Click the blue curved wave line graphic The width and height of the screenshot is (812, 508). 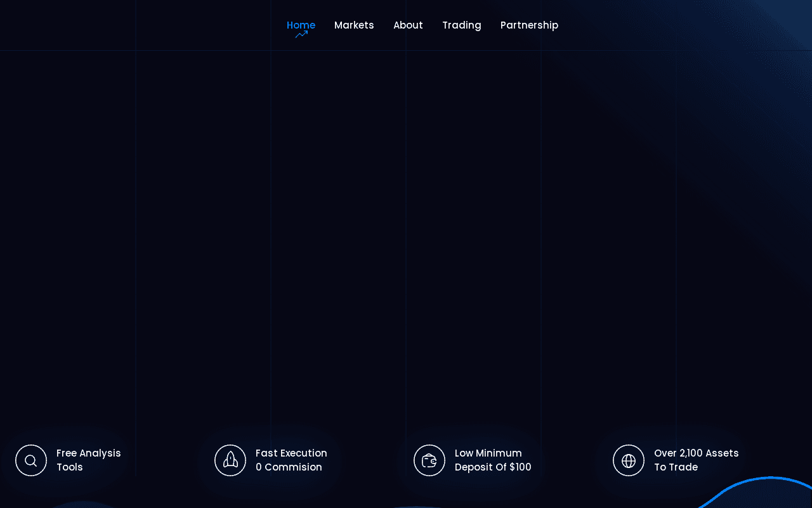[x=755, y=491]
